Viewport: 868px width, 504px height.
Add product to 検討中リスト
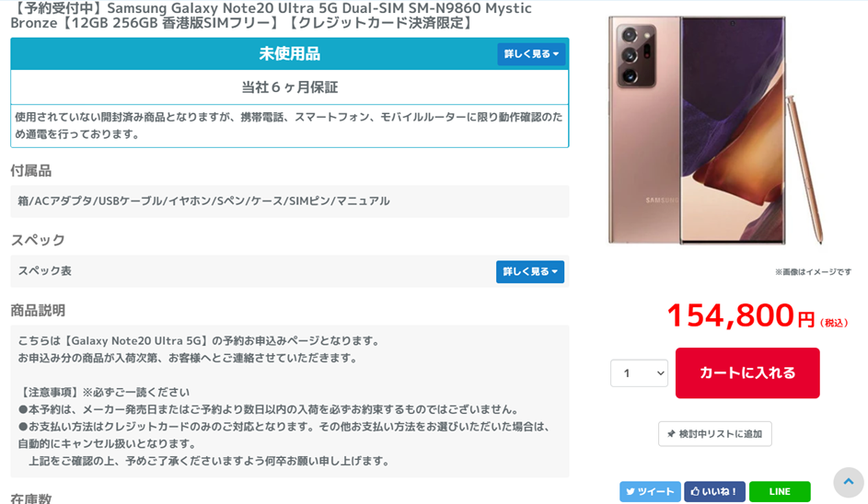714,434
